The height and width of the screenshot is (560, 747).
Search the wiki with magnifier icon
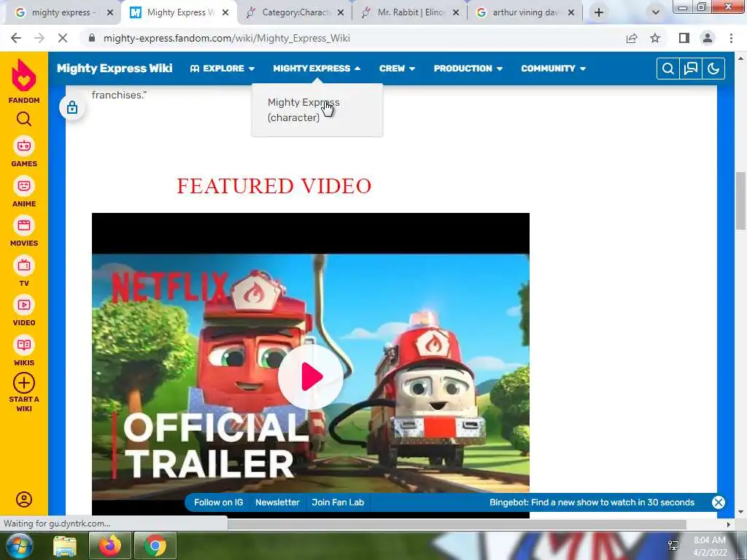[x=668, y=69]
